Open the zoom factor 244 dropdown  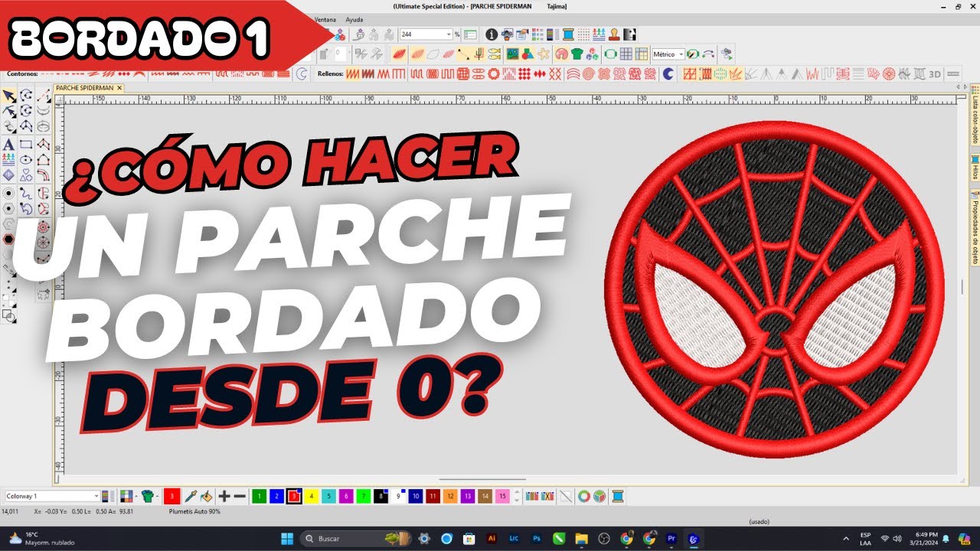(449, 34)
